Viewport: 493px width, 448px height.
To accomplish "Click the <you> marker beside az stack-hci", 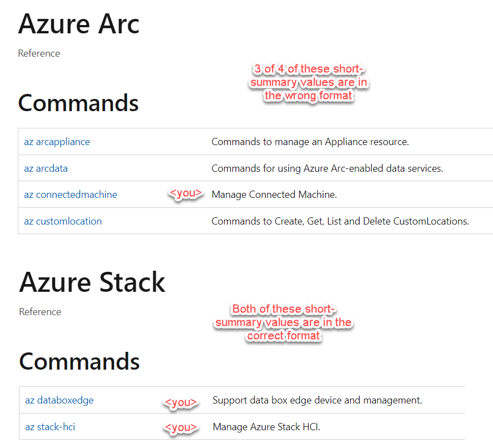I will 181,427.
